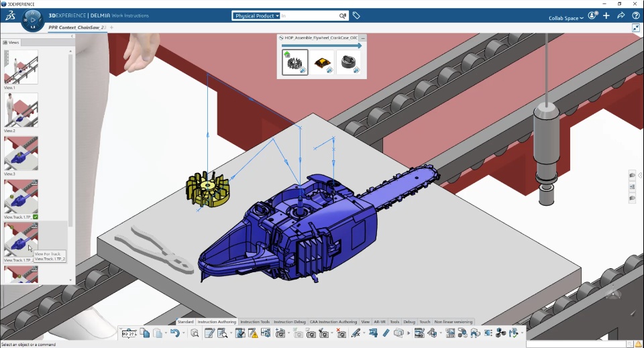
Task: Switch to the Standard tab
Action: 186,322
